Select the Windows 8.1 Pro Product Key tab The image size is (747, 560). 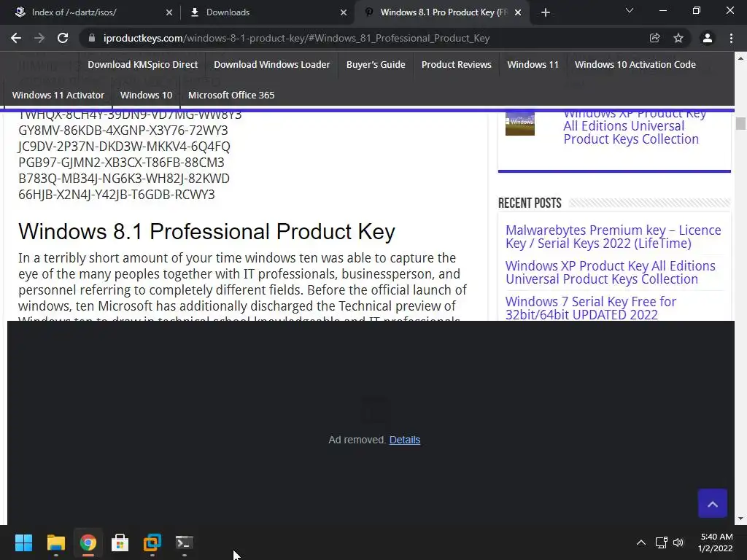441,12
